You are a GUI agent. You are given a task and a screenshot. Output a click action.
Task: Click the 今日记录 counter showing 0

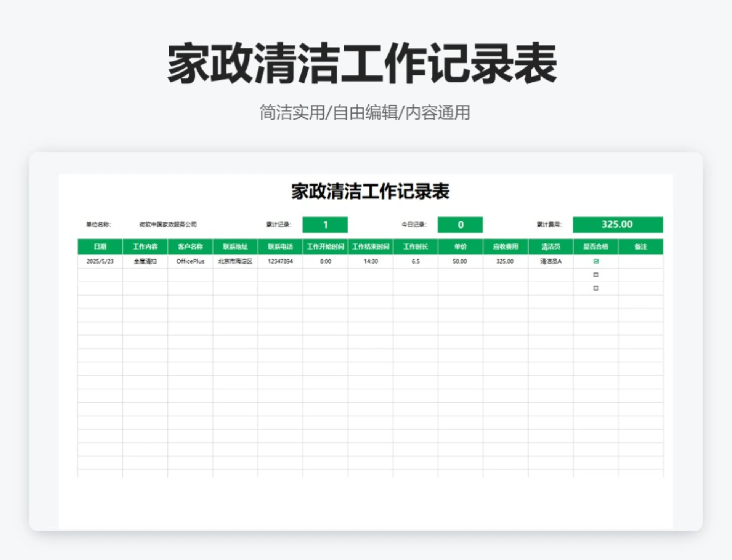point(461,225)
